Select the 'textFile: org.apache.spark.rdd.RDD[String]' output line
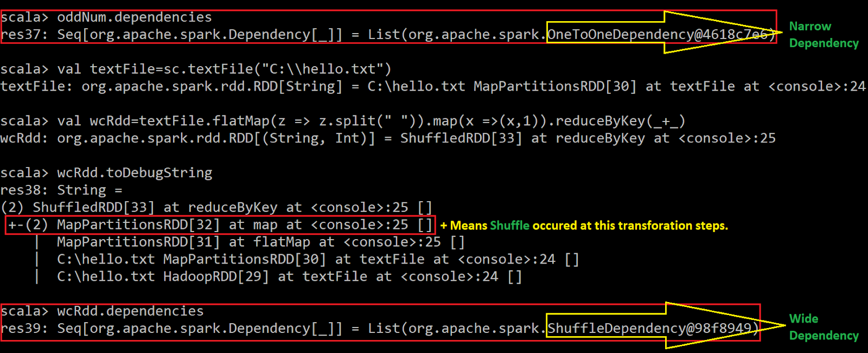The width and height of the screenshot is (868, 353). point(433,87)
